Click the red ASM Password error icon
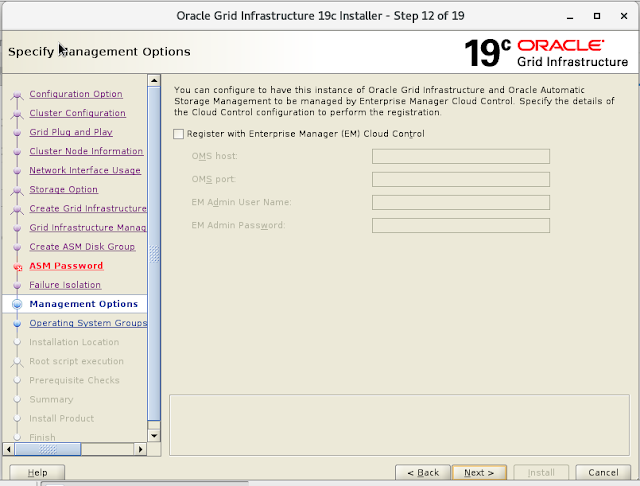640x486 pixels. (x=18, y=267)
